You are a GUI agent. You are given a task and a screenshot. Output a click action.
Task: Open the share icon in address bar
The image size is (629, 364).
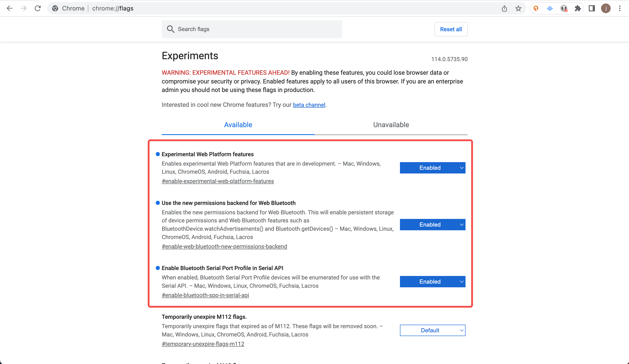click(504, 8)
